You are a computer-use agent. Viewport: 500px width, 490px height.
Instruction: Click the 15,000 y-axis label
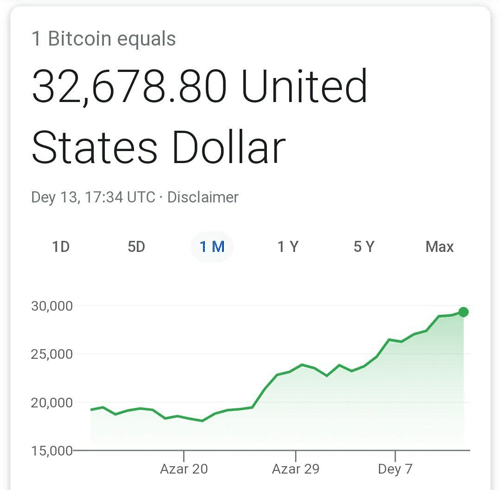[x=52, y=451]
